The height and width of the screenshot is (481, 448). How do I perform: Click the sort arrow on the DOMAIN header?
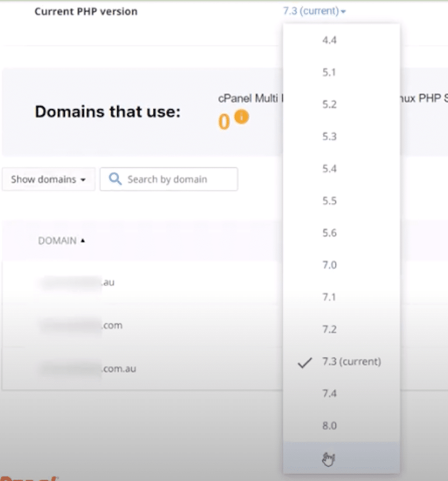pos(83,241)
